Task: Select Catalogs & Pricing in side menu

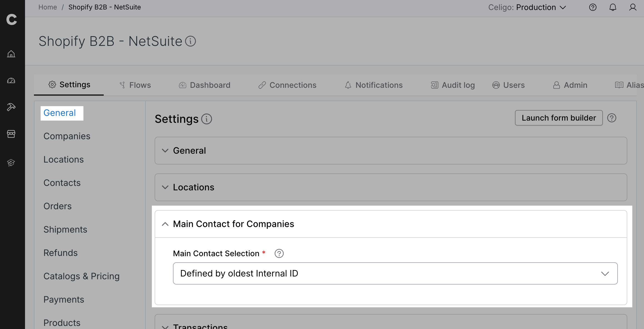Action: point(81,276)
